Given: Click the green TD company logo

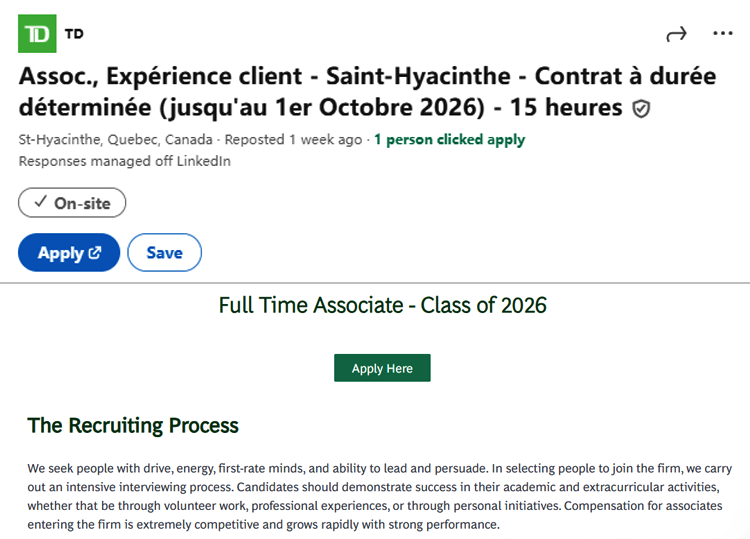Looking at the screenshot, I should [37, 33].
